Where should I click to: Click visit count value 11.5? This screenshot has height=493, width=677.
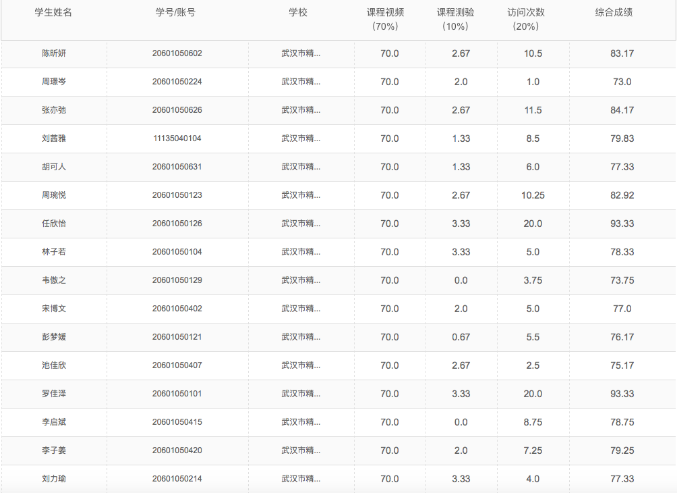pyautogui.click(x=533, y=110)
